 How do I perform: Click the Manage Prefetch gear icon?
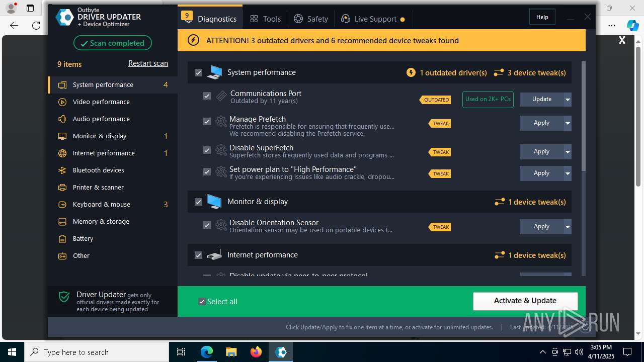[221, 121]
